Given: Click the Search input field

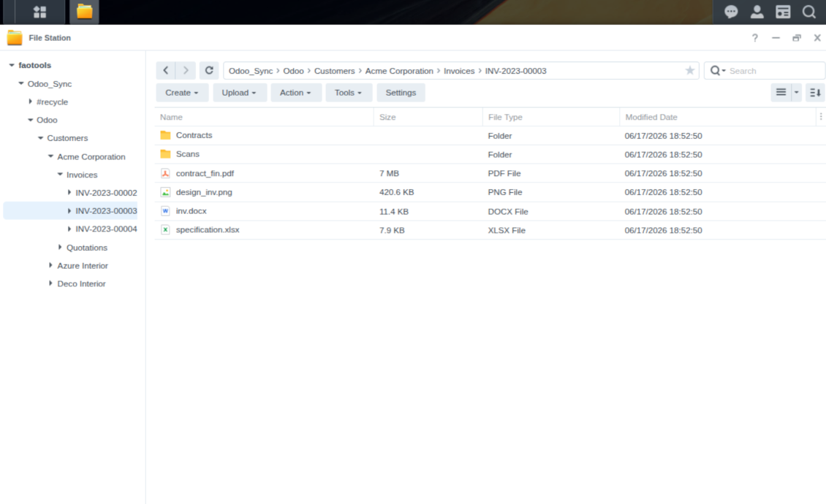Looking at the screenshot, I should click(774, 71).
